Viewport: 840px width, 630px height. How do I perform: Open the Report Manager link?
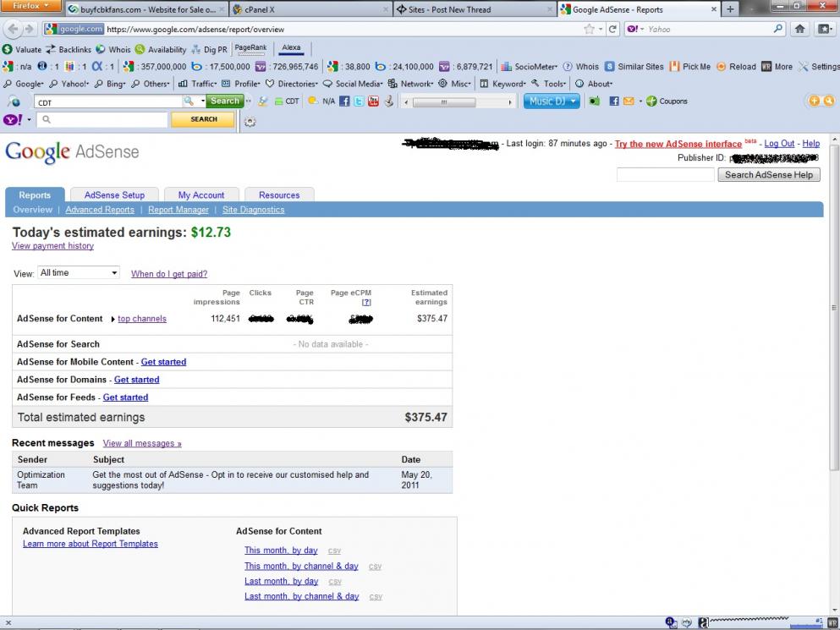(178, 210)
